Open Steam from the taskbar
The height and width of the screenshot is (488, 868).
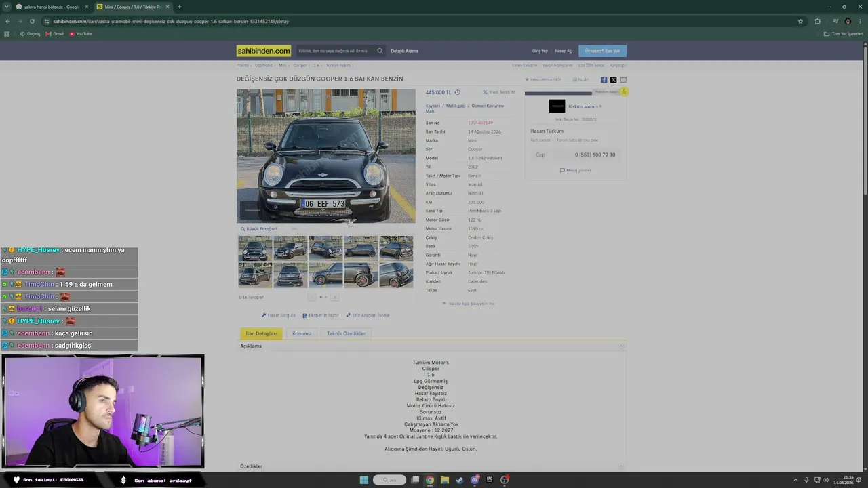pyautogui.click(x=460, y=480)
